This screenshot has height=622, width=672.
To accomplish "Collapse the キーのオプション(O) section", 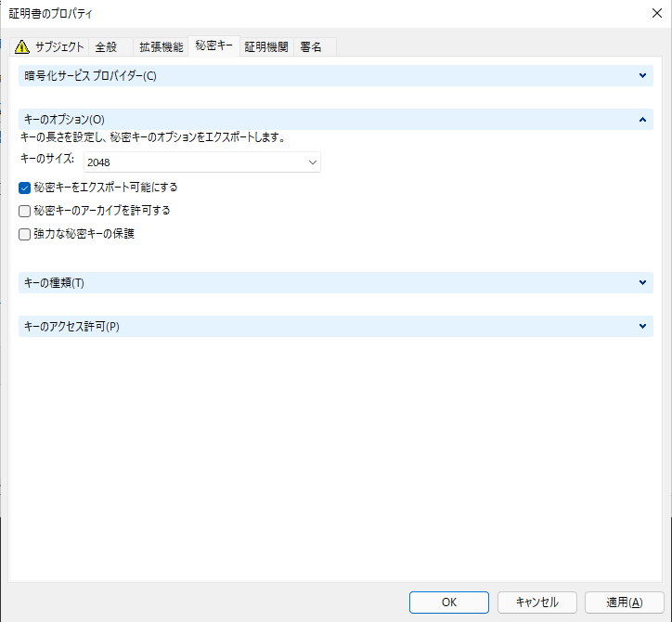I will [336, 119].
